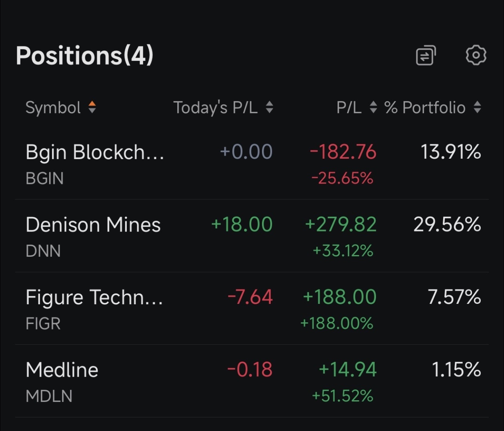Image resolution: width=504 pixels, height=431 pixels.
Task: Tap Denison Mines +18.00 today's P/L
Action: pyautogui.click(x=242, y=224)
